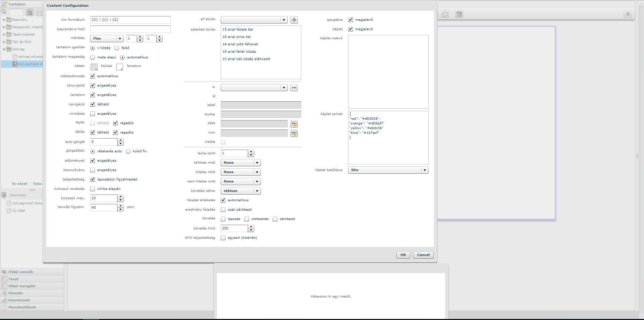Open the követési séma státusz dropdown
This screenshot has height=320, width=644.
[x=240, y=191]
